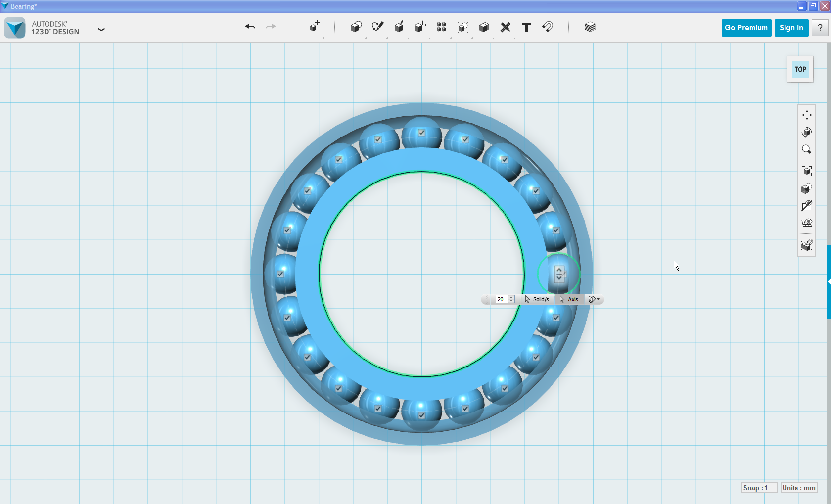This screenshot has height=504, width=831.
Task: Select the Sketch tool
Action: click(x=377, y=28)
